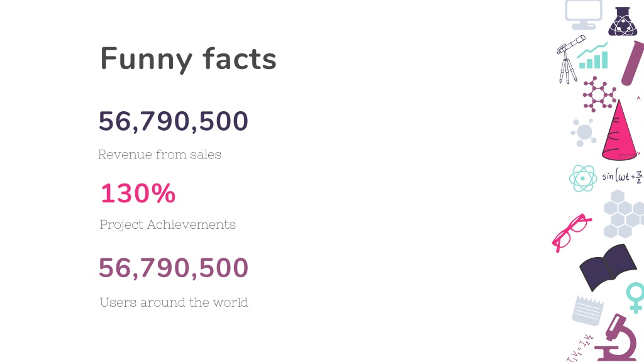Click the gray honeycomb hexagons icon
This screenshot has width=644, height=362.
point(624,214)
